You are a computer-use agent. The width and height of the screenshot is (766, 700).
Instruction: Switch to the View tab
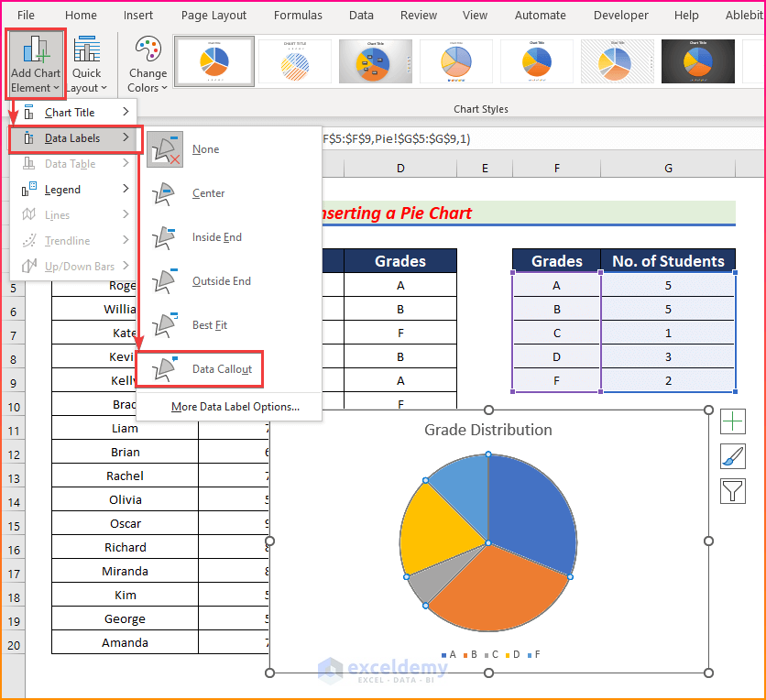(475, 16)
